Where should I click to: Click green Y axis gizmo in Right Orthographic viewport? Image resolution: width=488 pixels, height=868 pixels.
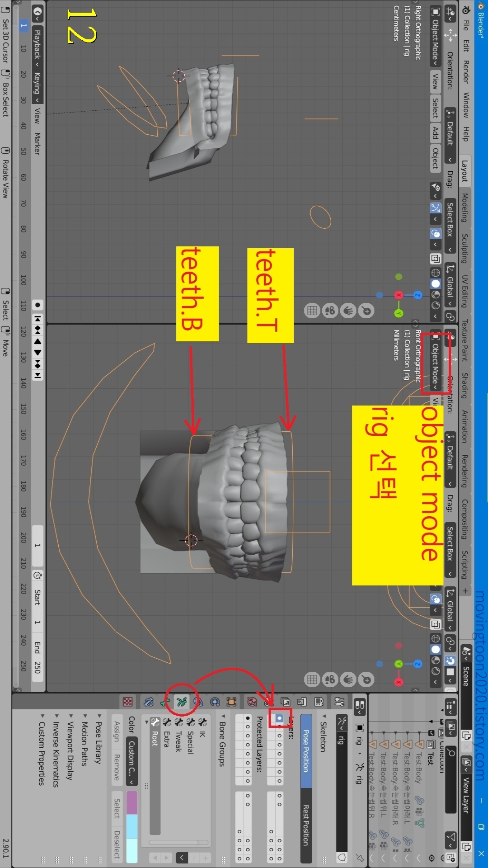click(399, 313)
